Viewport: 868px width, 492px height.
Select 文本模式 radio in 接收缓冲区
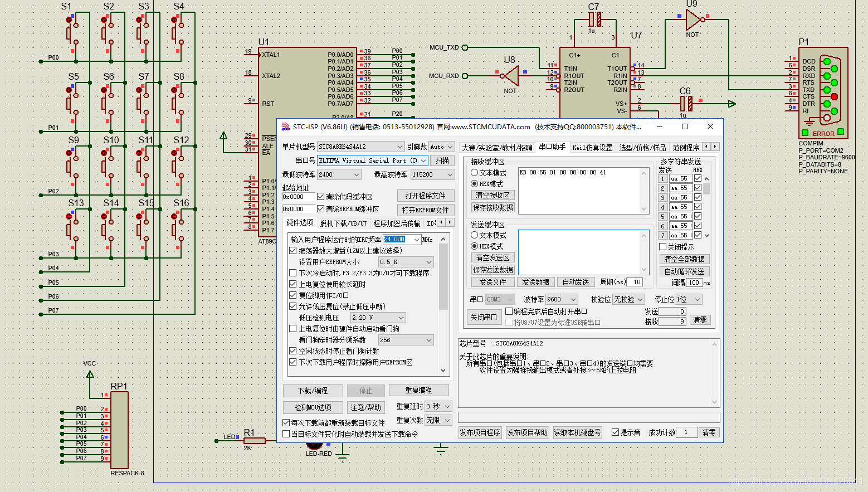pyautogui.click(x=475, y=173)
